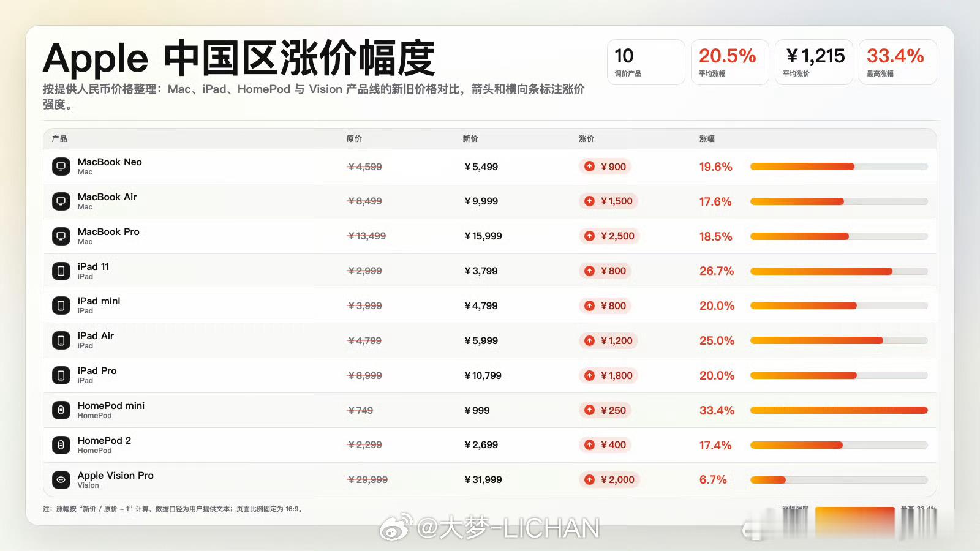Click the 'iPad mini' product name

pyautogui.click(x=99, y=301)
